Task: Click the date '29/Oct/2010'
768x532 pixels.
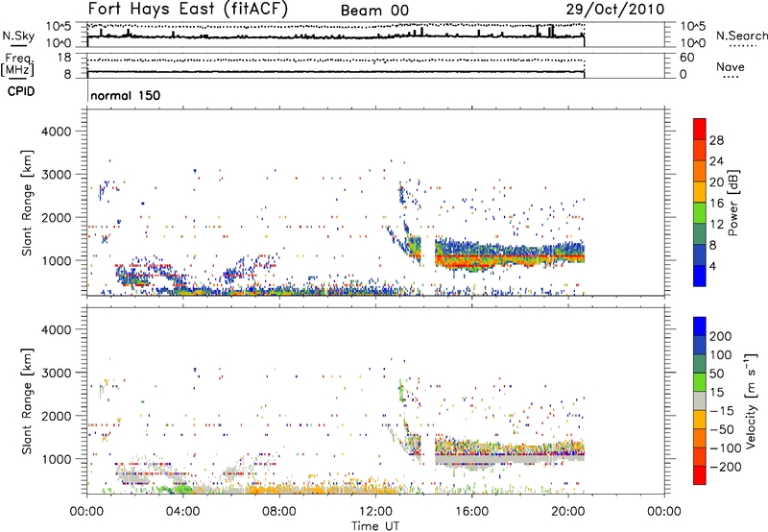Action: [615, 10]
